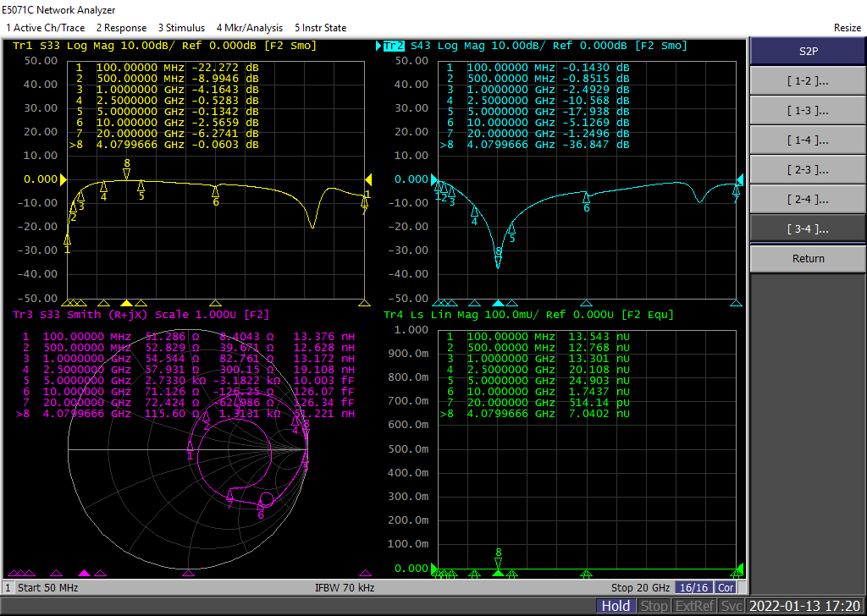Click marker 6 on the cyan S43 trace
The width and height of the screenshot is (867, 616).
(x=586, y=197)
